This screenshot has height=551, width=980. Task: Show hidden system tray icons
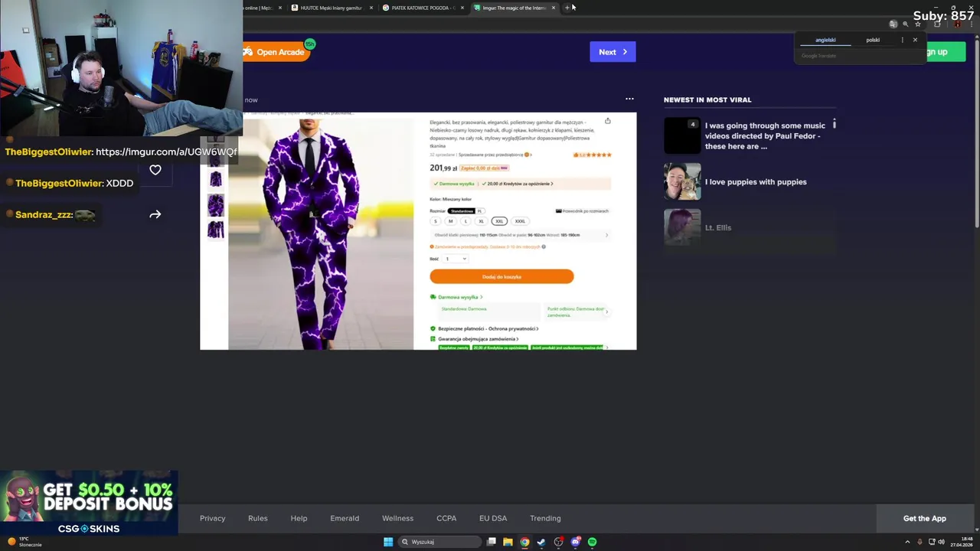pyautogui.click(x=909, y=542)
